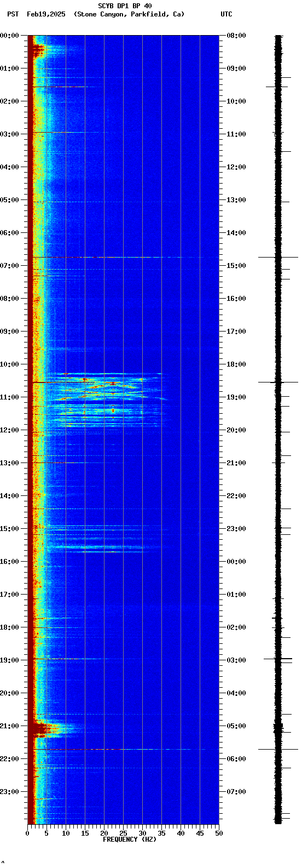Viewport: 302px width, 868px height.
Task: Click the '22:00' label on the PST axis
Action: point(10,759)
